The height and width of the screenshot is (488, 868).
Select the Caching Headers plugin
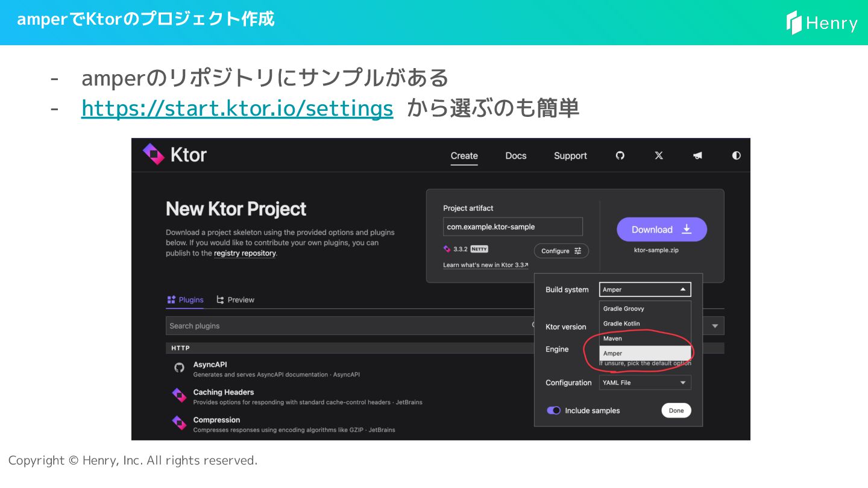point(350,396)
